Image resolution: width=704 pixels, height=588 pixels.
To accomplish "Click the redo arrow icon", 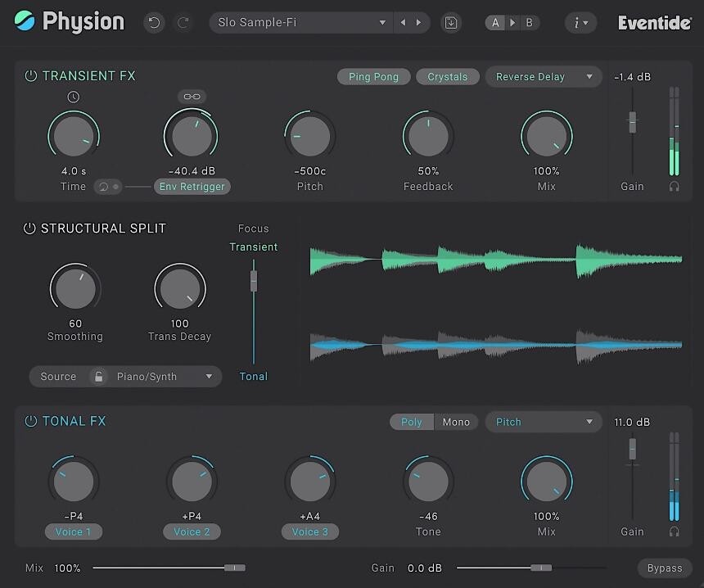I will 183,22.
